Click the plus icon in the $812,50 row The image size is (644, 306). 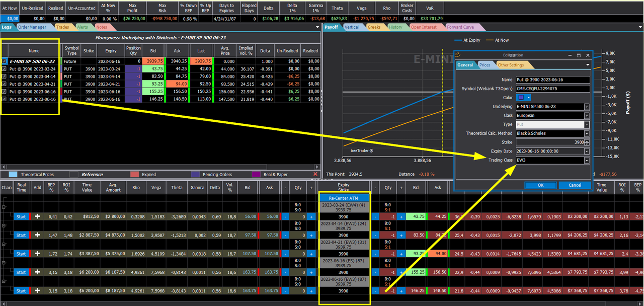[37, 216]
